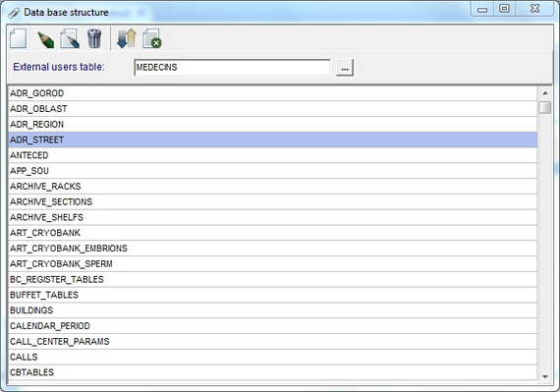The width and height of the screenshot is (560, 392).
Task: Select the CALL_CENTER_PARAMS row
Action: (x=272, y=342)
